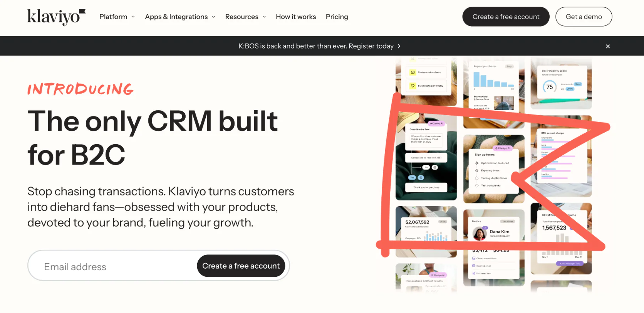
Task: Open the K:BOS Register today link
Action: point(316,46)
